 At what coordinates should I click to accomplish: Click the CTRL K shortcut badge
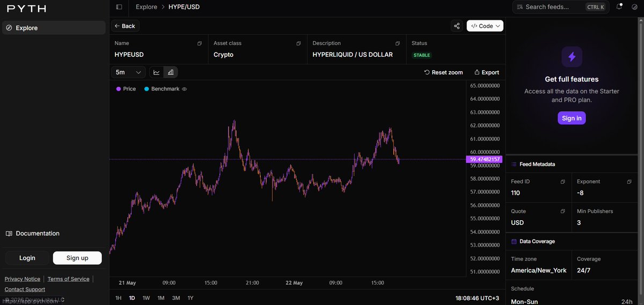(x=596, y=7)
